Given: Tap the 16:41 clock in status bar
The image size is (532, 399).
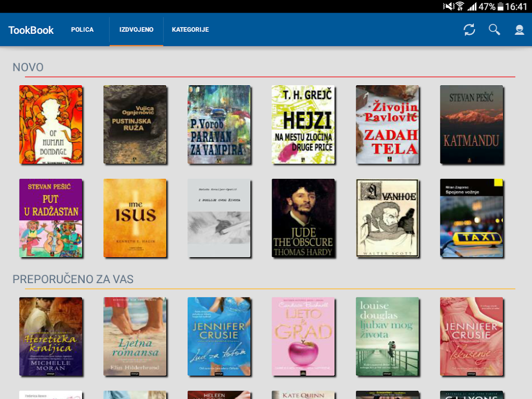Looking at the screenshot, I should [x=516, y=6].
